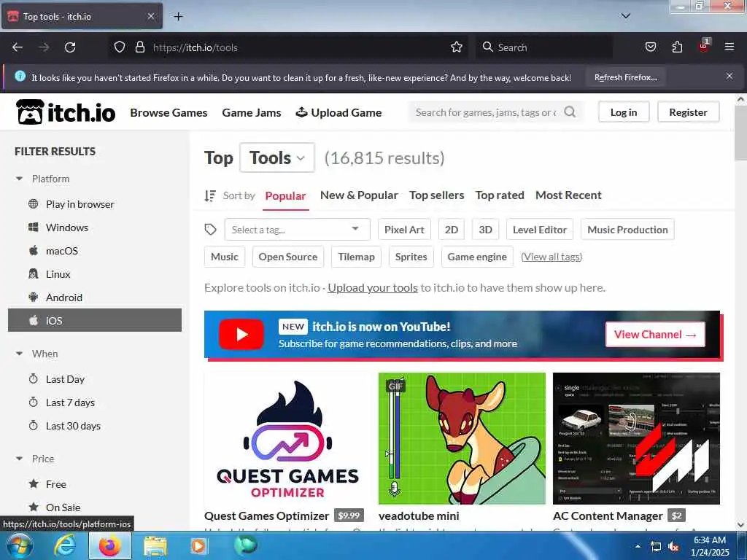The image size is (747, 560).
Task: Select the Pixel Art tag
Action: [x=404, y=230]
